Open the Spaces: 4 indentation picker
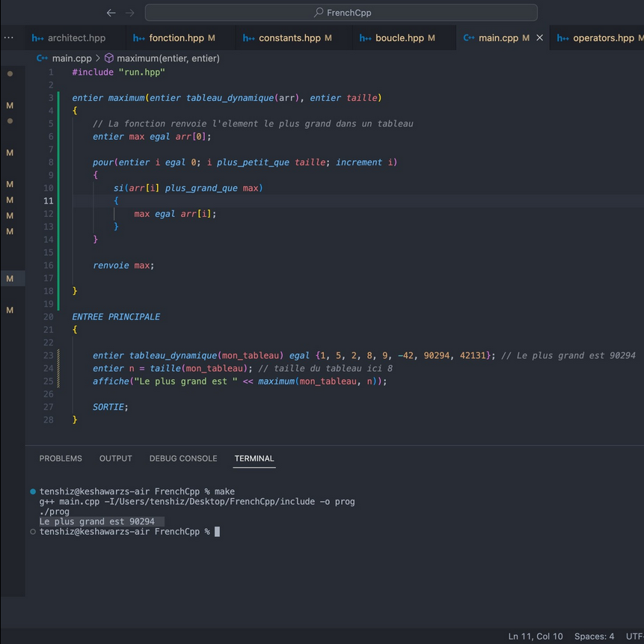644x644 pixels. [594, 637]
